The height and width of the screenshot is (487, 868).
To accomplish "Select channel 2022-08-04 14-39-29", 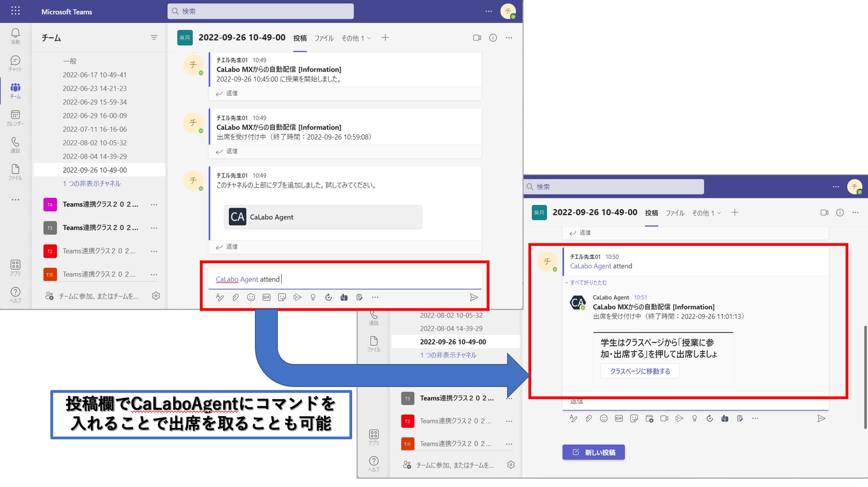I will click(x=95, y=156).
